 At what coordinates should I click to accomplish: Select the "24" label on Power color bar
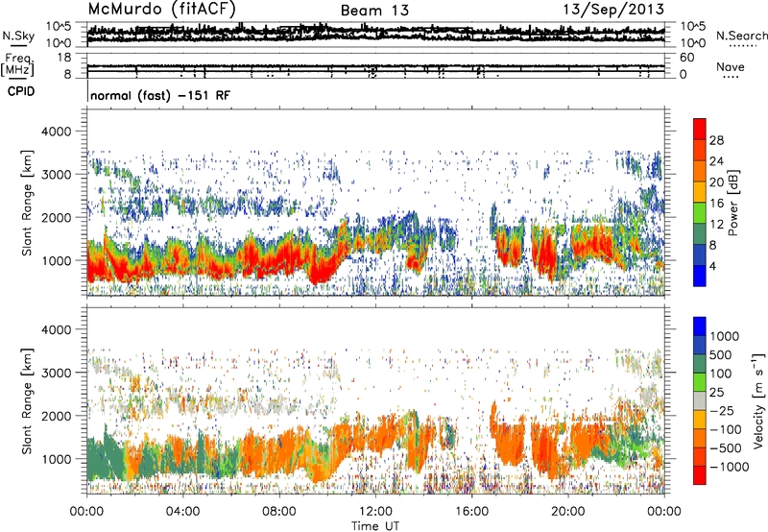pyautogui.click(x=716, y=161)
